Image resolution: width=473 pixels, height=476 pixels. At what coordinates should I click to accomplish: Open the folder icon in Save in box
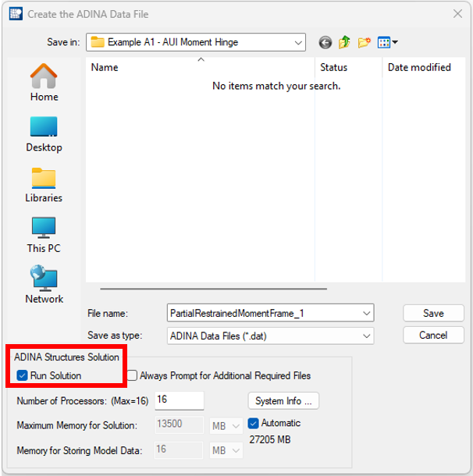98,42
